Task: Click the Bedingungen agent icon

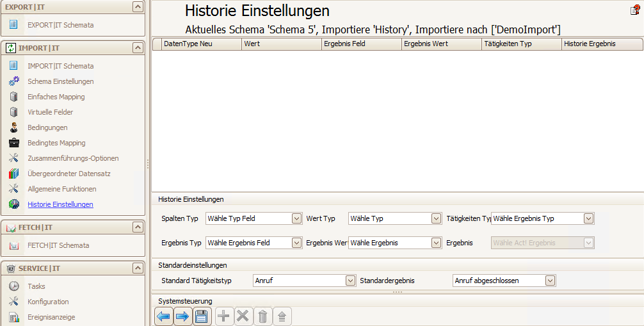Action: (13, 127)
